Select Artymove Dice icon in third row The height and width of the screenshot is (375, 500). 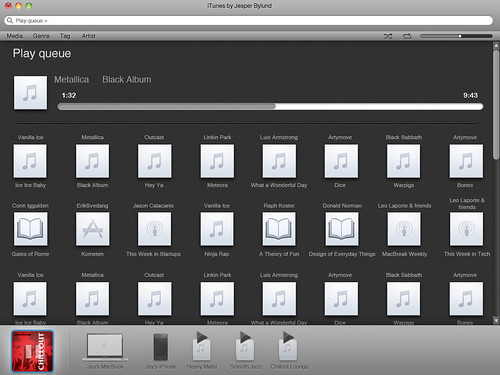(341, 299)
